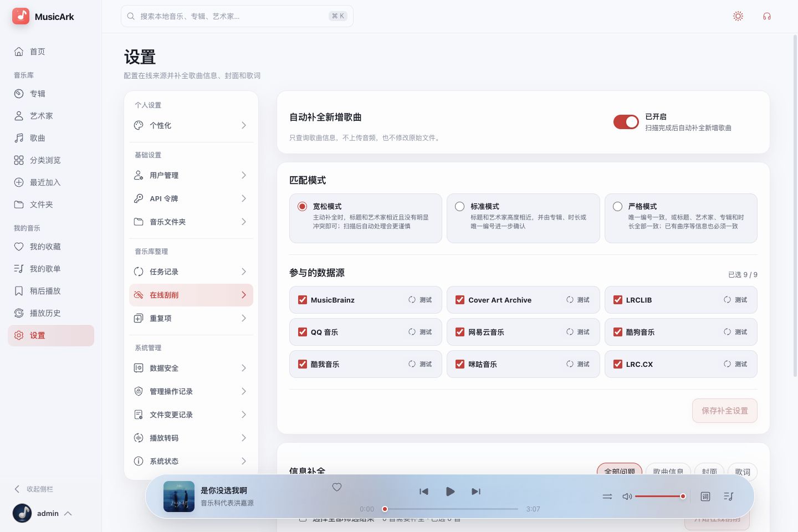Select the 严格模式 radio option
Image resolution: width=798 pixels, height=532 pixels.
coord(617,206)
